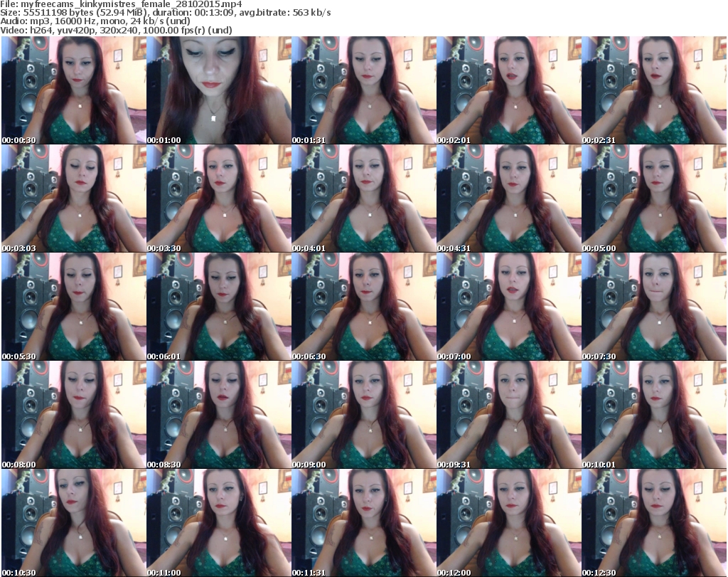Screen dimensions: 728x577
Task: Select the thumbnail stamped 00:00:30
Action: click(x=73, y=90)
